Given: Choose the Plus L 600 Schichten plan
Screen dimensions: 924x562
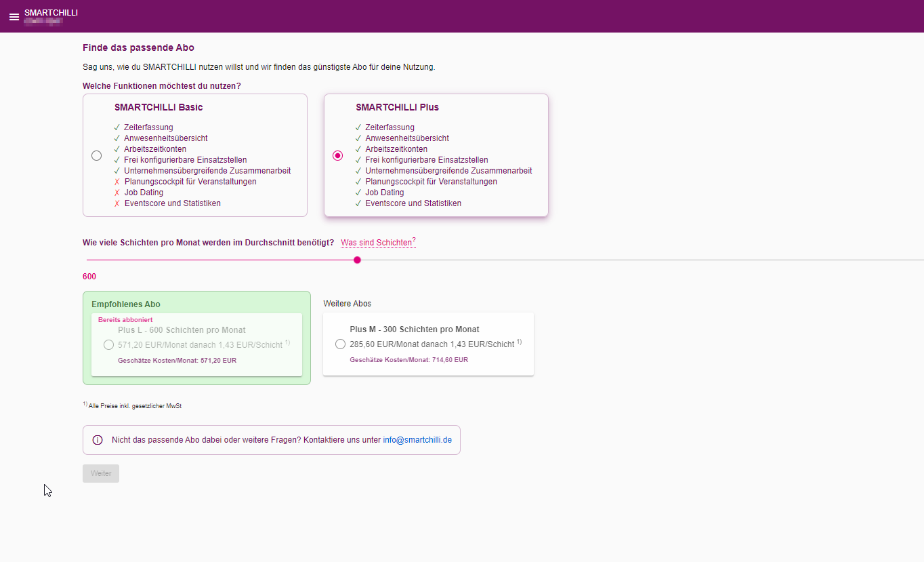Looking at the screenshot, I should point(108,345).
